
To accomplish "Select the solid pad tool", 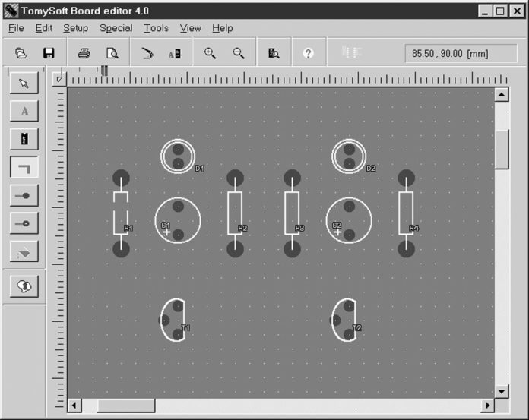I will 24,195.
